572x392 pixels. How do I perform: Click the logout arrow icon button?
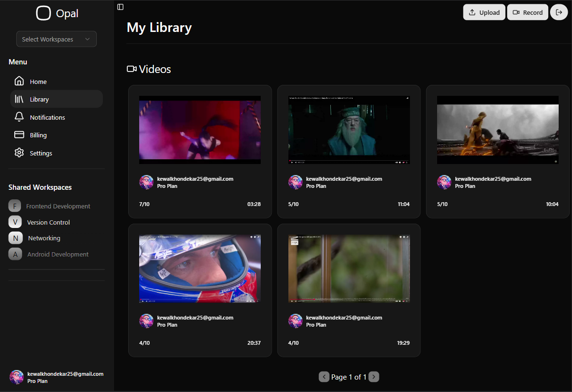tap(559, 12)
